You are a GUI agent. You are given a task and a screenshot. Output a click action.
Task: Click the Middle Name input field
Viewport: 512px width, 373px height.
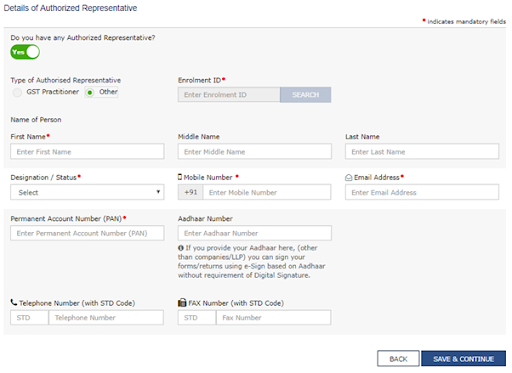(255, 152)
